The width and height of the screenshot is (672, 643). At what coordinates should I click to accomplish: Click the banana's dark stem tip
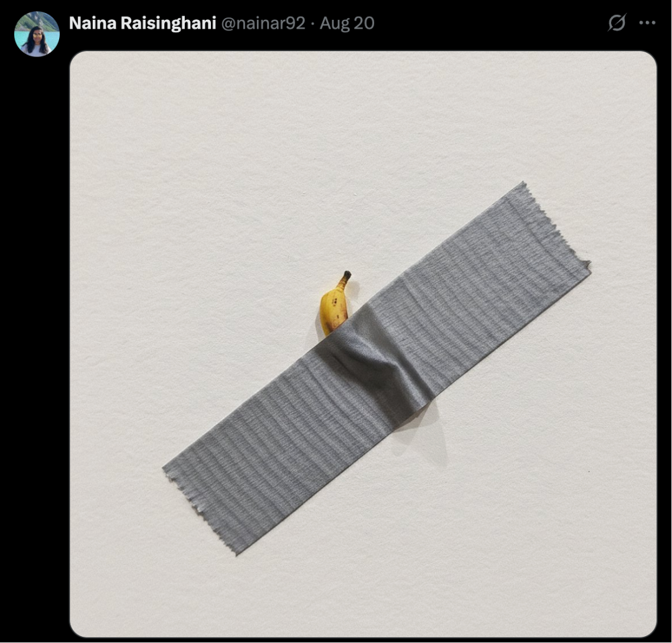(347, 274)
